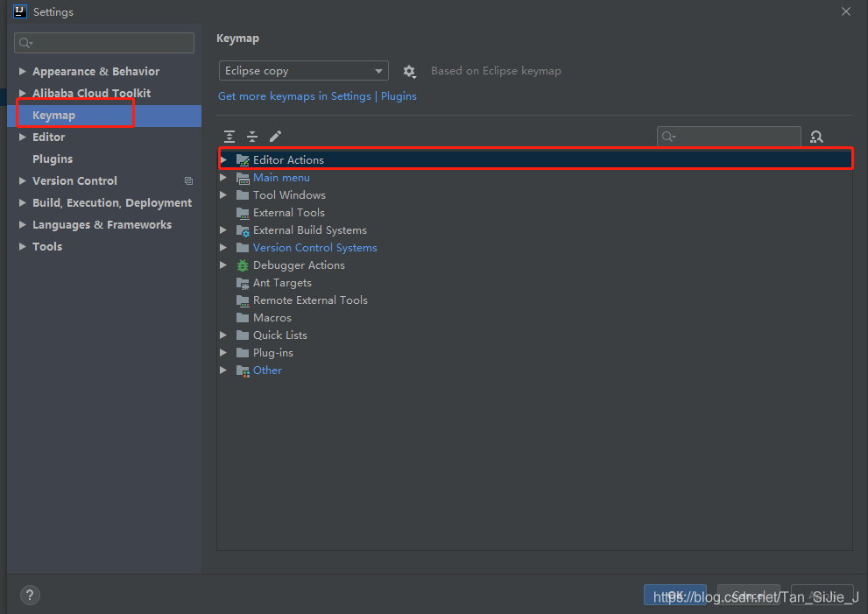Click the External Build Systems folder icon
The image size is (868, 614).
pos(243,230)
